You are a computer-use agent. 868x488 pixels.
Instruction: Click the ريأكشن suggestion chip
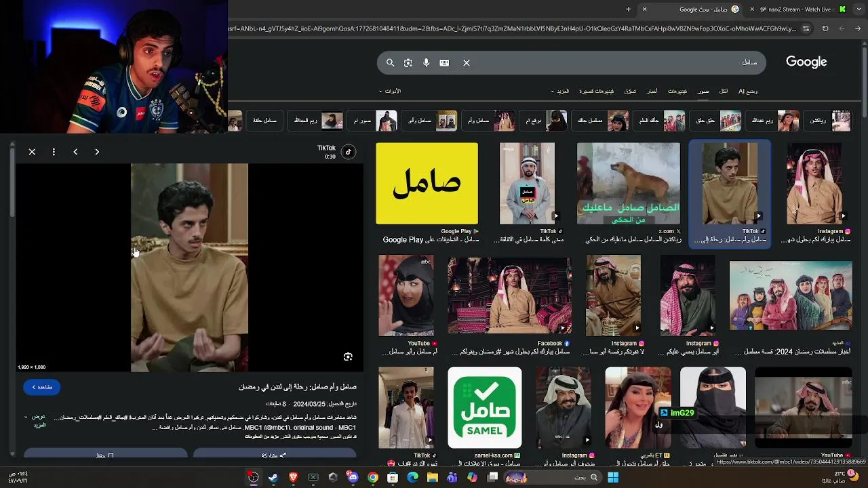pos(827,121)
